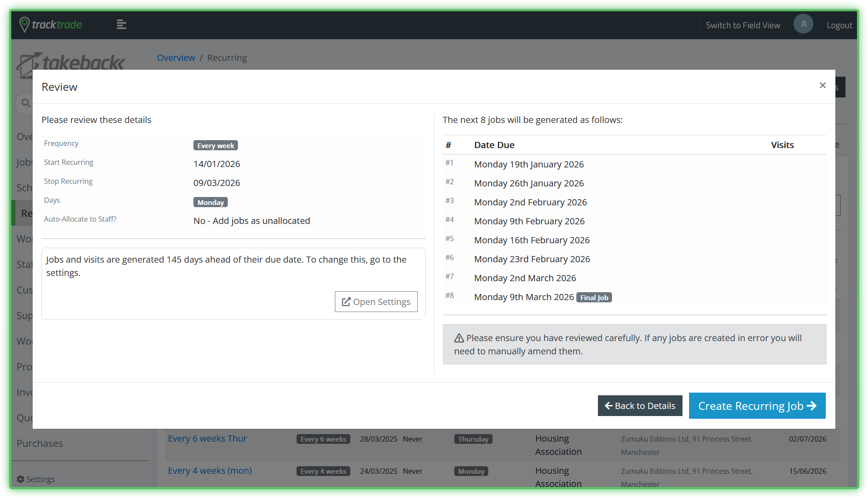Open 'Every 4 weeks (mon)' recurring job

tap(210, 471)
